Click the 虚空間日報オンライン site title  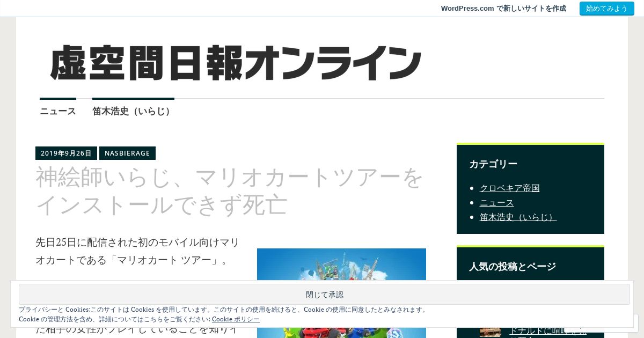point(236,63)
